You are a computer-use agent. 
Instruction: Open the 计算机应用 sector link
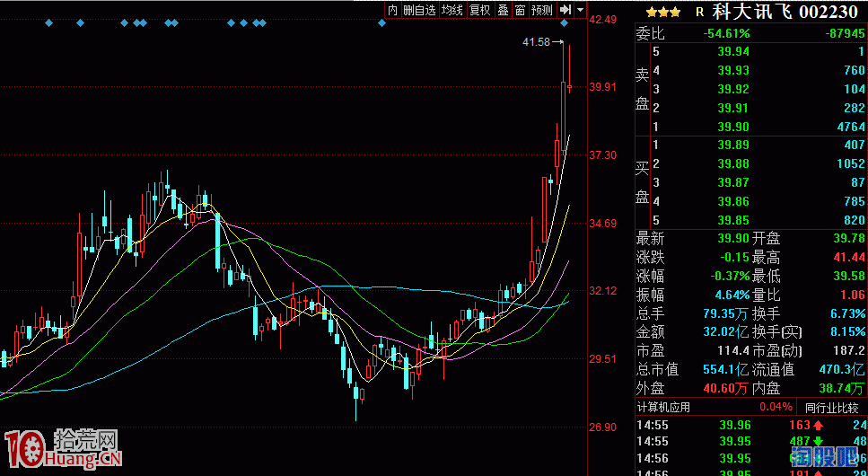tap(663, 407)
